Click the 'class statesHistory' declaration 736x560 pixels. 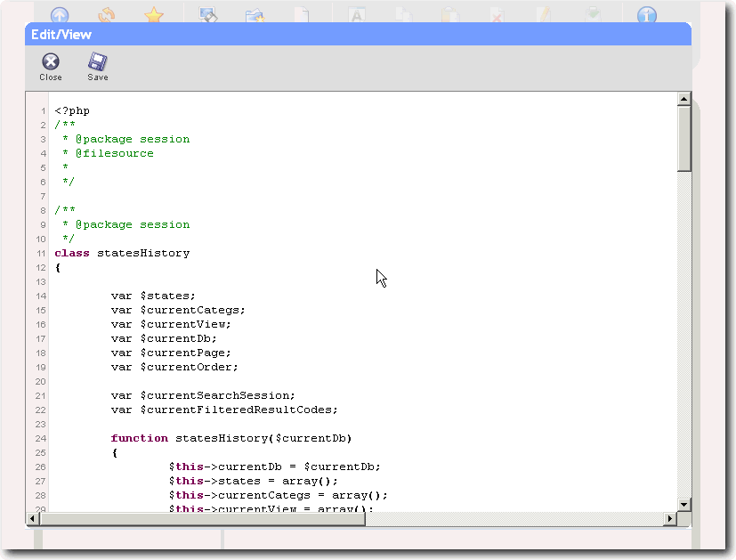click(122, 253)
